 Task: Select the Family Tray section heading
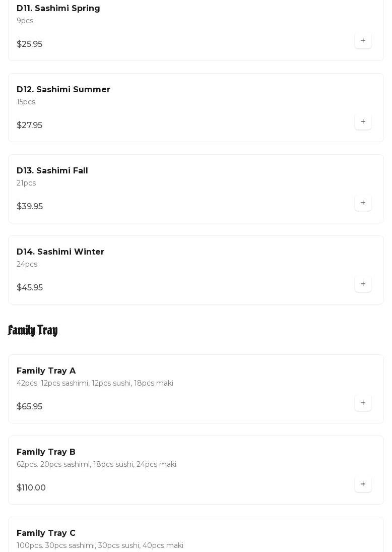point(33,330)
